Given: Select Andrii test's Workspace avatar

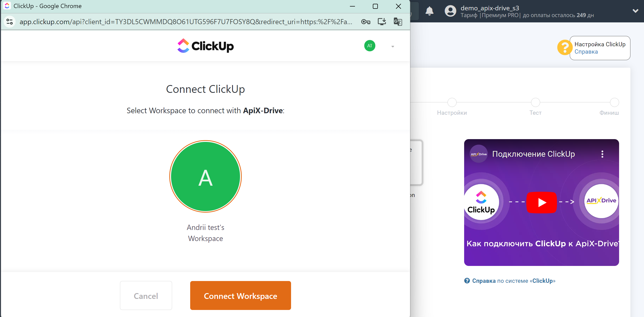Looking at the screenshot, I should [206, 176].
